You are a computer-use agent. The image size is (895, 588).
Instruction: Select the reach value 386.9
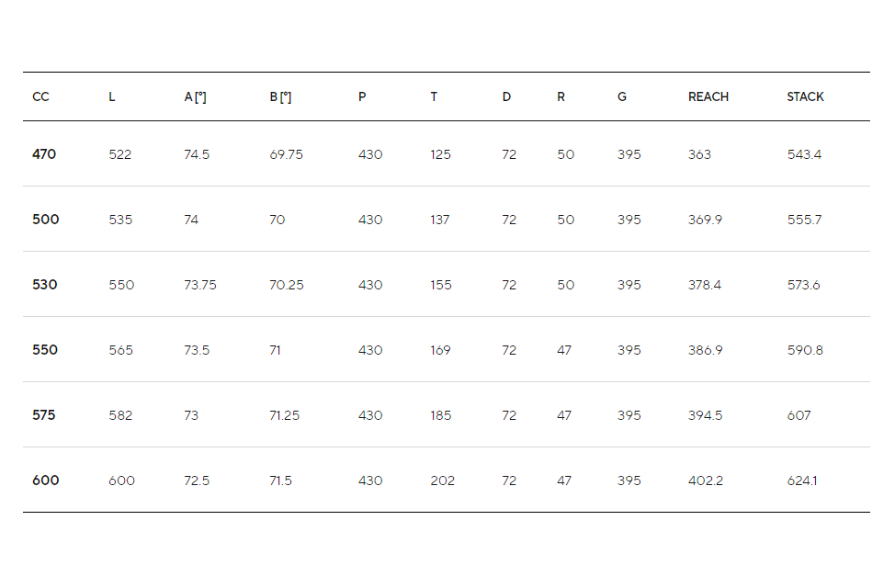(x=705, y=351)
